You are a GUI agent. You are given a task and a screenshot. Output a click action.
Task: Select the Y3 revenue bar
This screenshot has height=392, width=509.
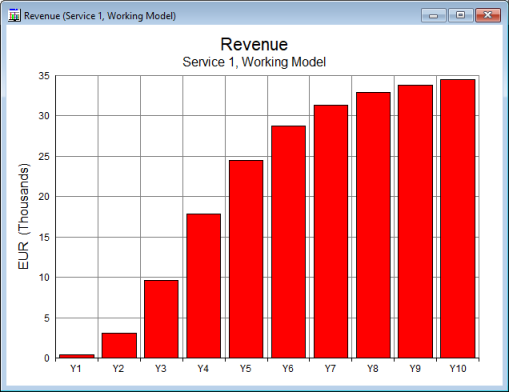(161, 319)
